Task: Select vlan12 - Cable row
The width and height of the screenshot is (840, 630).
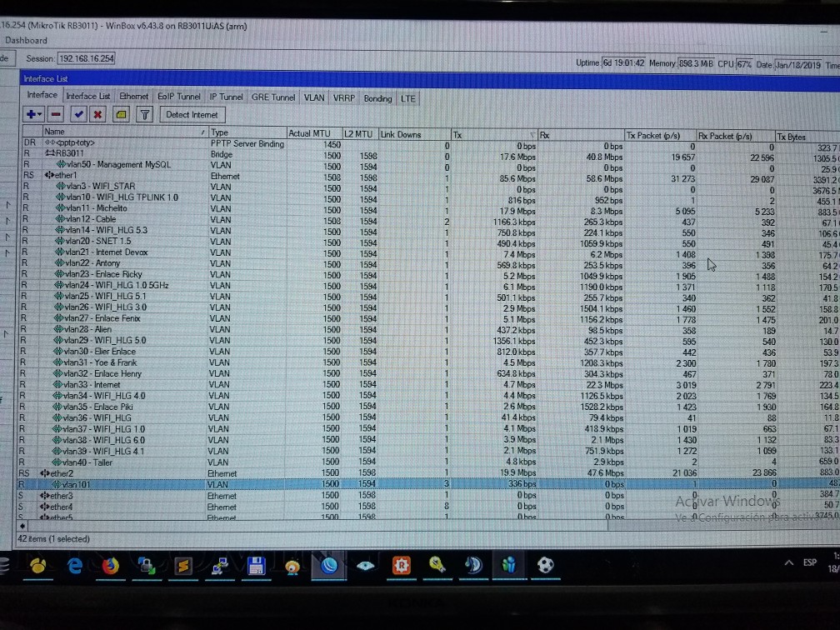Action: click(428, 220)
